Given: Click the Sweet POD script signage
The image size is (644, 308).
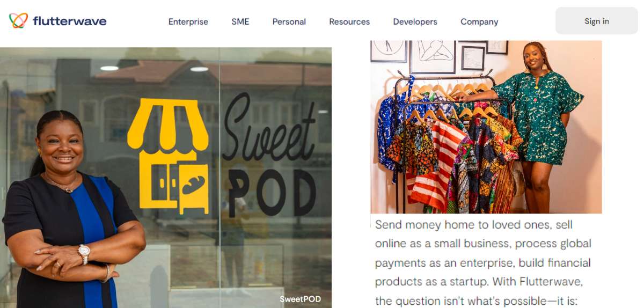Looking at the screenshot, I should 269,156.
